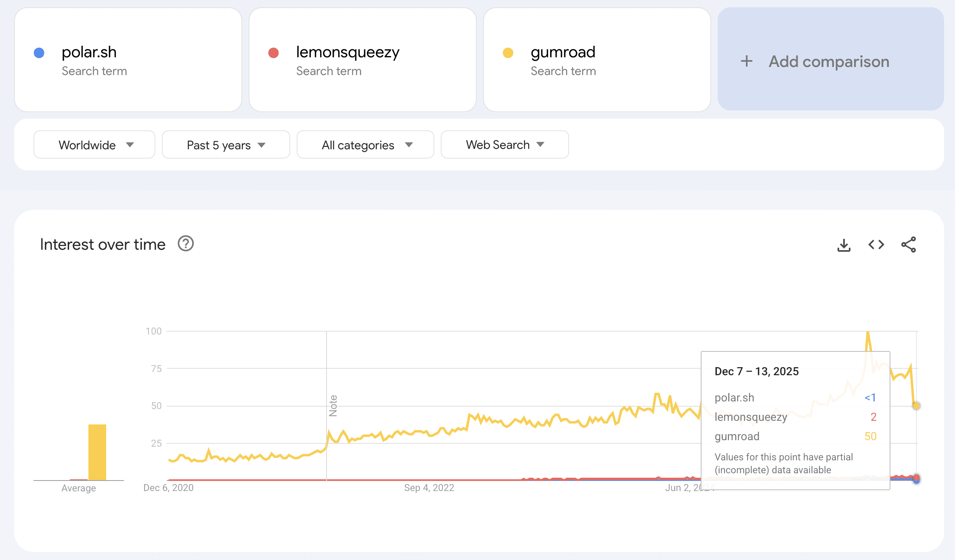Open the Past 5 years time range dropdown
This screenshot has height=560, width=955.
(226, 144)
